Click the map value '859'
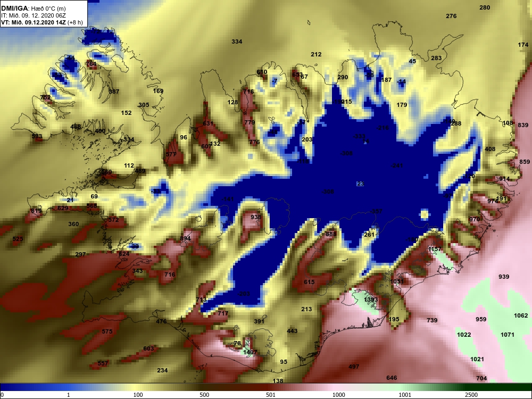532x399 pixels. [x=525, y=162]
